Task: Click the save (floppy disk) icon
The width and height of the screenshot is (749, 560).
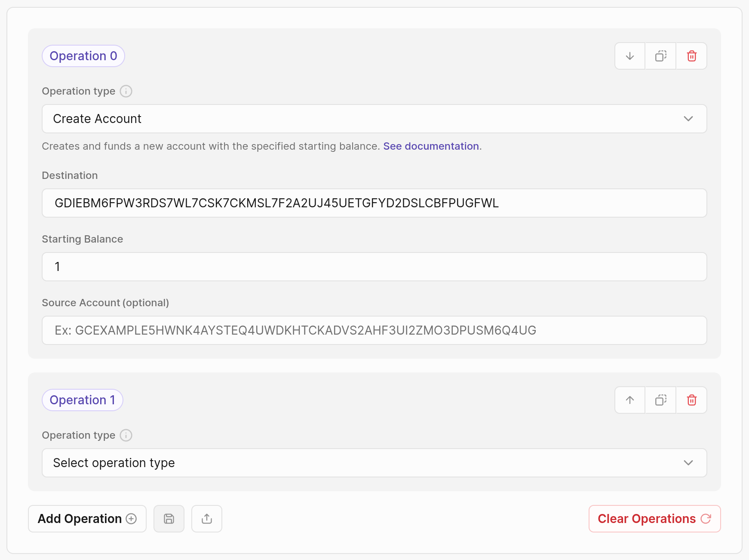Action: point(169,519)
